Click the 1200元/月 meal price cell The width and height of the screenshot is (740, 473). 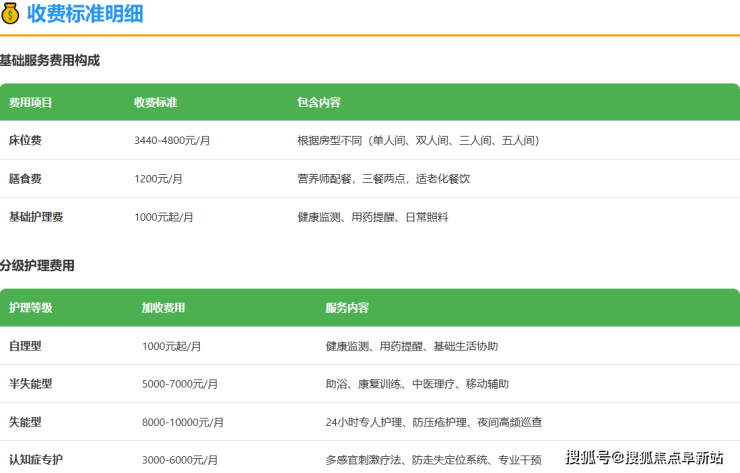[x=158, y=179]
